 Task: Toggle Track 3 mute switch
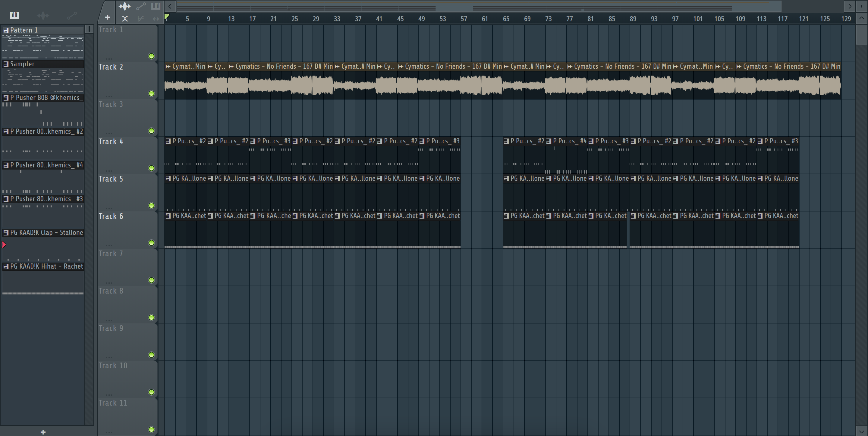pyautogui.click(x=151, y=131)
